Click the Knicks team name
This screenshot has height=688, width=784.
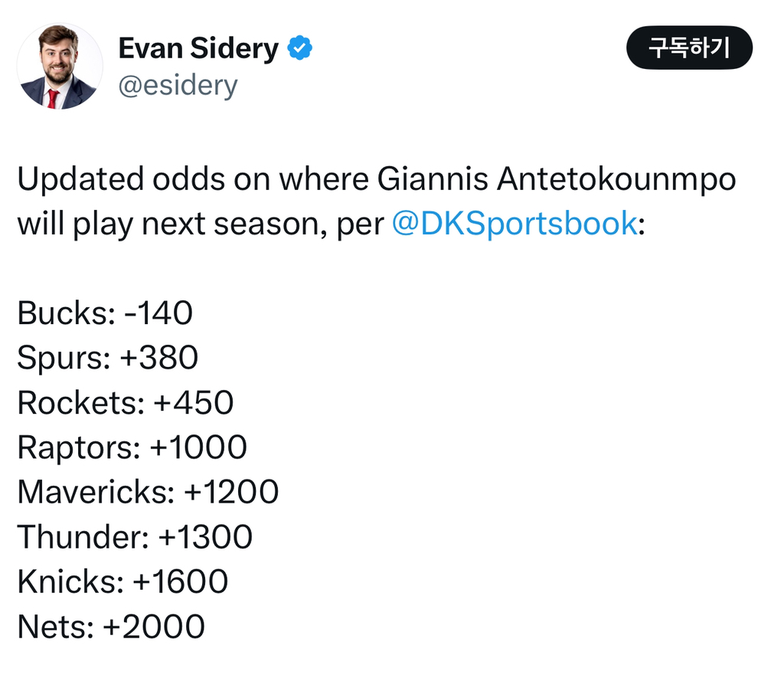(x=67, y=582)
